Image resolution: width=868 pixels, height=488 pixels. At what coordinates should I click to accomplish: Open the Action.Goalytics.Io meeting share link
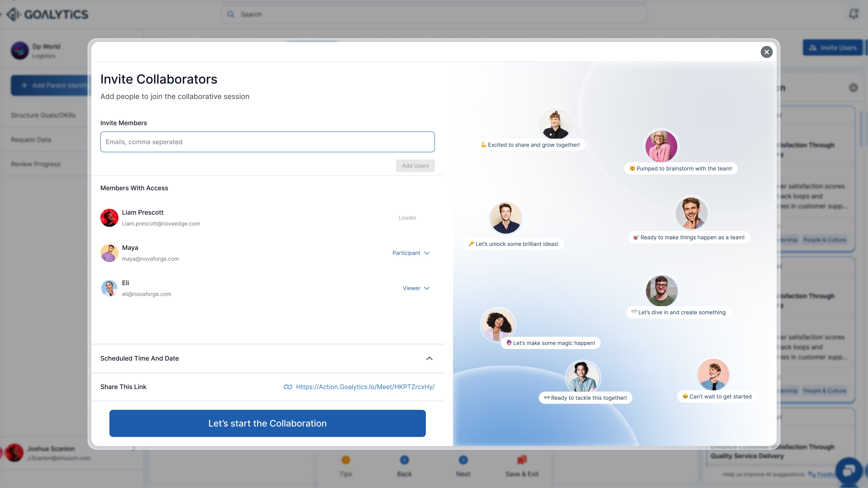(365, 387)
